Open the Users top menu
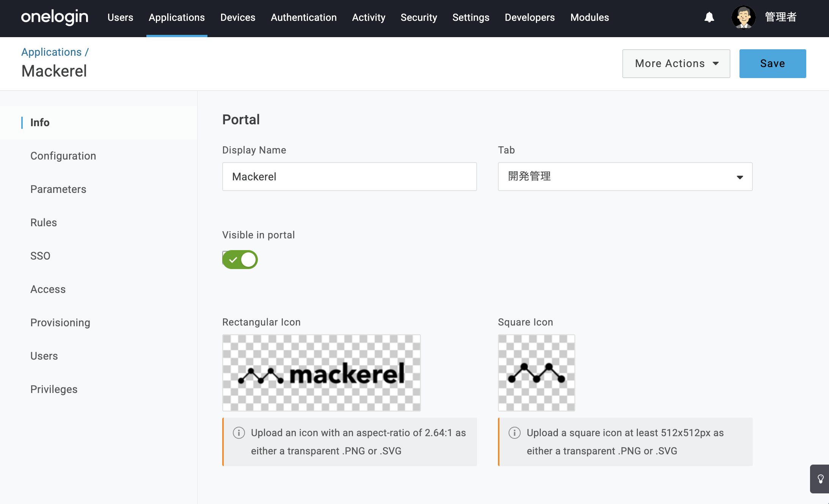 (x=120, y=17)
